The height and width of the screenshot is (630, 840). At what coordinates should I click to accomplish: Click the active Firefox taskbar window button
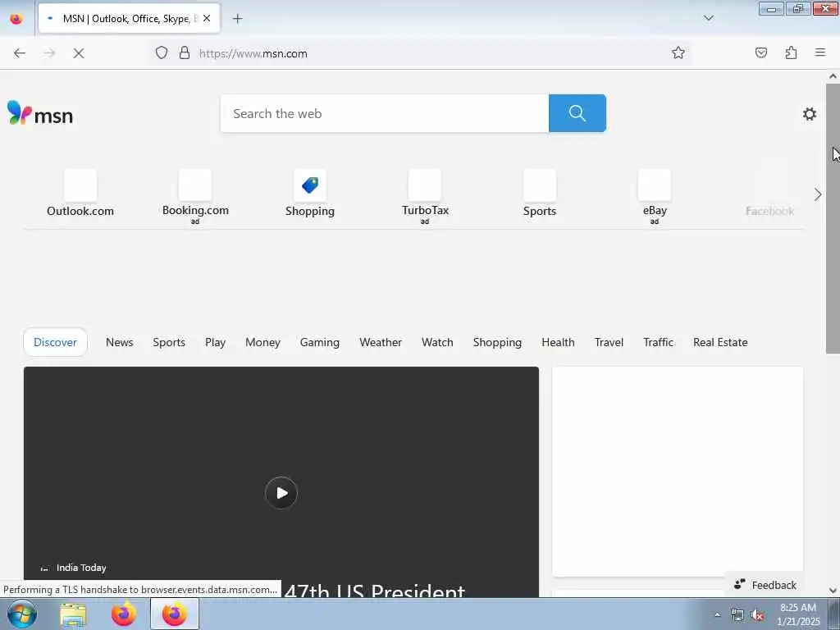pos(175,614)
